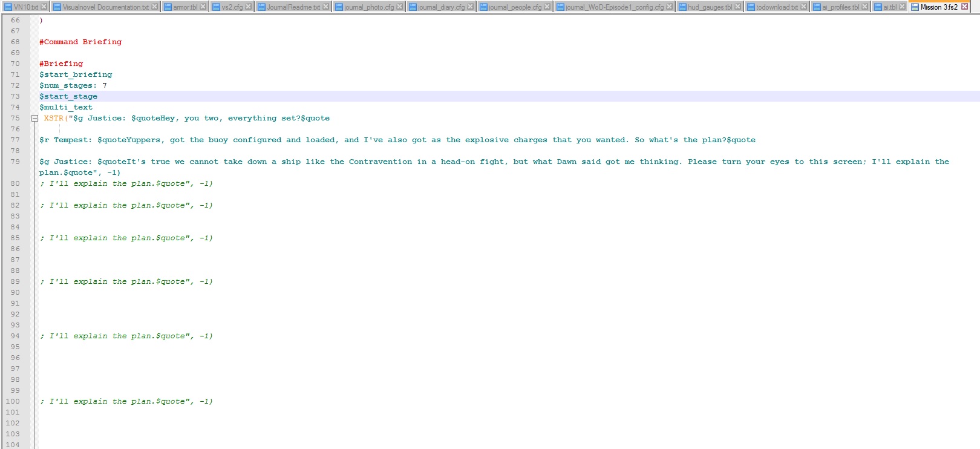The width and height of the screenshot is (980, 449).
Task: Open the journal_people.cfg tab
Action: click(515, 7)
